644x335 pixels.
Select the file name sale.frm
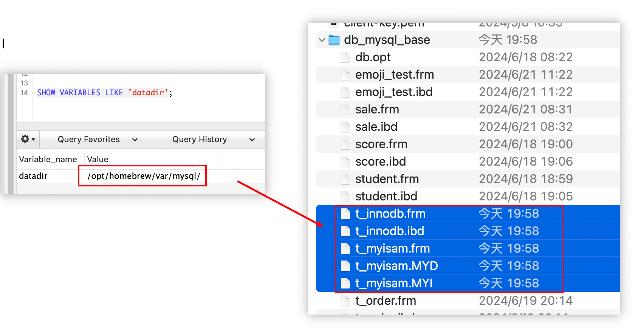[377, 109]
